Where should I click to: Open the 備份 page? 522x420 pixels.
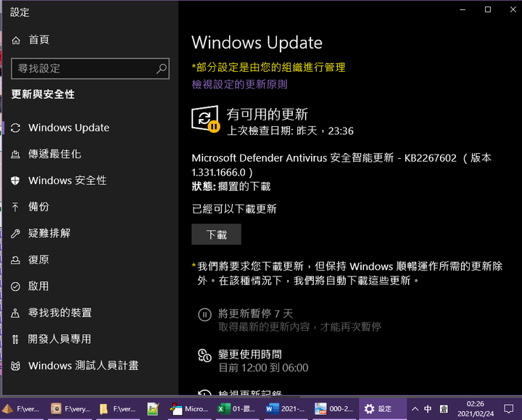[38, 207]
